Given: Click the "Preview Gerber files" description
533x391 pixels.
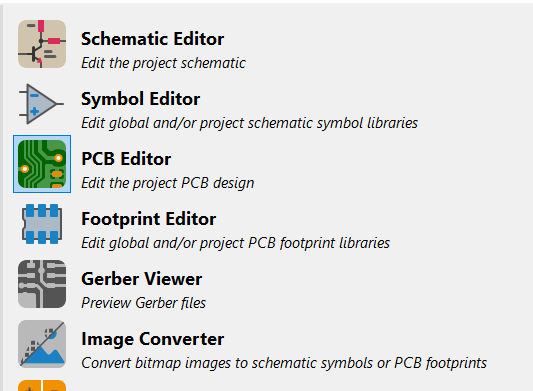Looking at the screenshot, I should tap(143, 303).
